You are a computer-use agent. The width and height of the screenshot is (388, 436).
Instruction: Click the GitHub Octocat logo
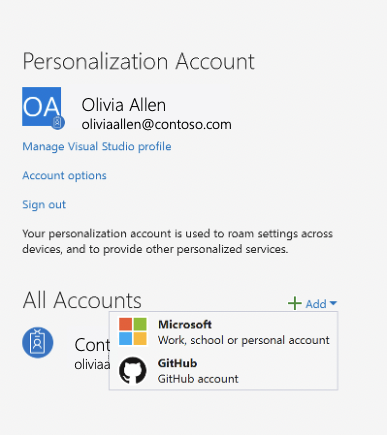133,370
